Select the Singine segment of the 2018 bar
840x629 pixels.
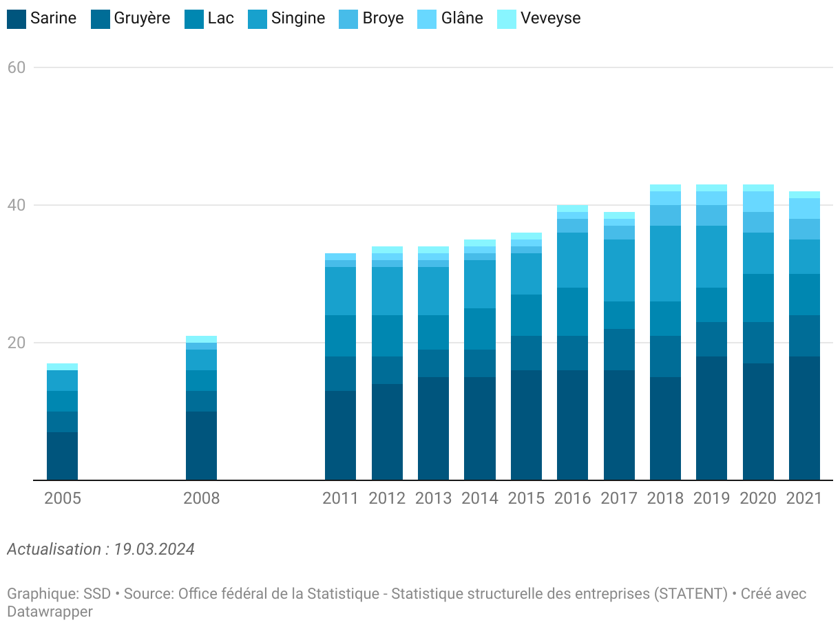[665, 264]
